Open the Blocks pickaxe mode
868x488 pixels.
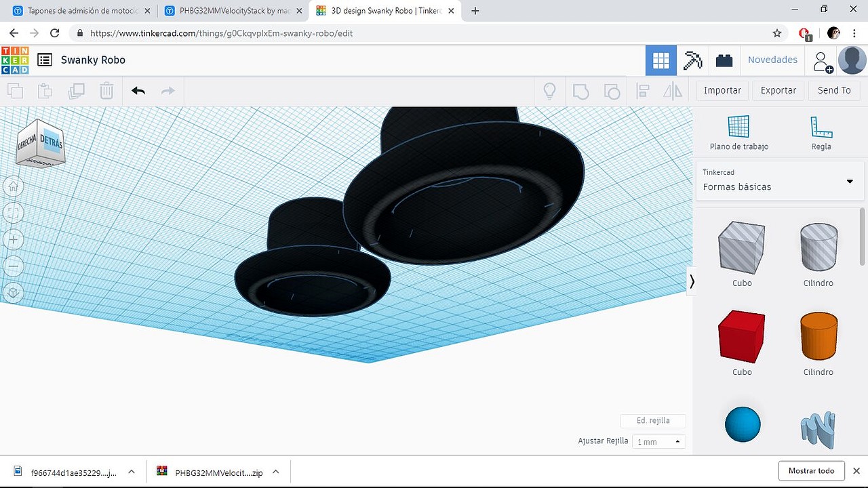(x=693, y=60)
